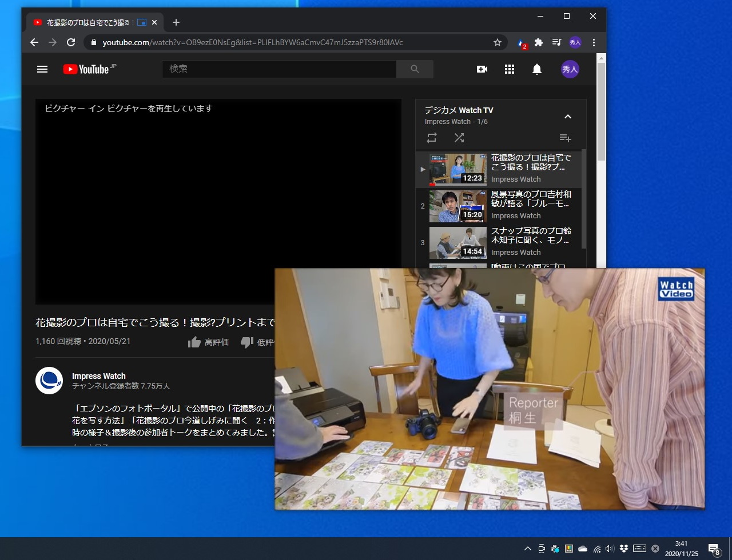The height and width of the screenshot is (560, 732).
Task: Toggle shuffle playback for the playlist
Action: [x=459, y=138]
